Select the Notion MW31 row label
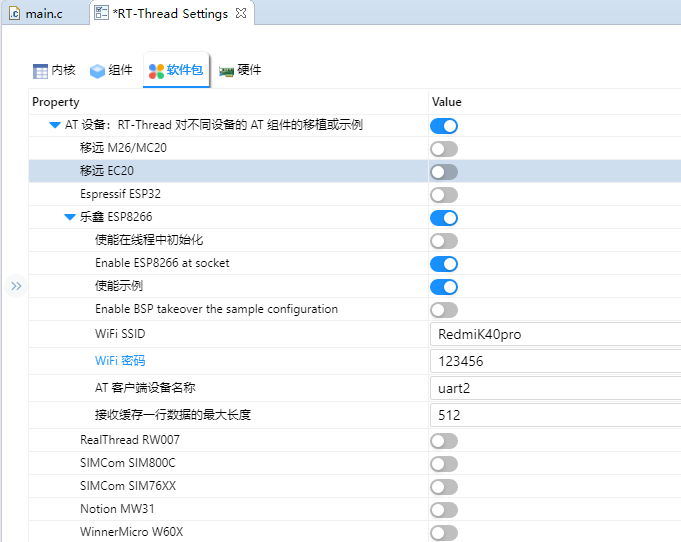The image size is (681, 542). pyautogui.click(x=117, y=509)
